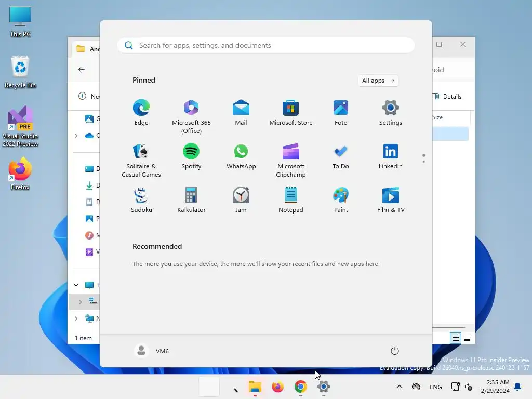Launch Sudoku game
The height and width of the screenshot is (399, 532).
click(141, 200)
